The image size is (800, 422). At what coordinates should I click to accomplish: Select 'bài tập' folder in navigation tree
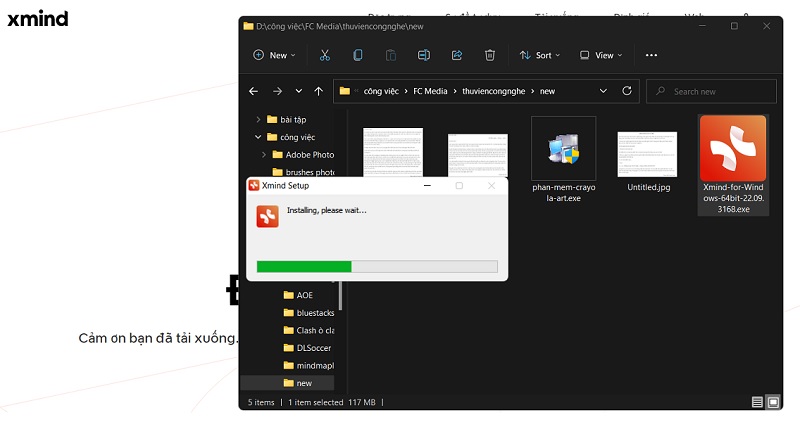pyautogui.click(x=287, y=119)
